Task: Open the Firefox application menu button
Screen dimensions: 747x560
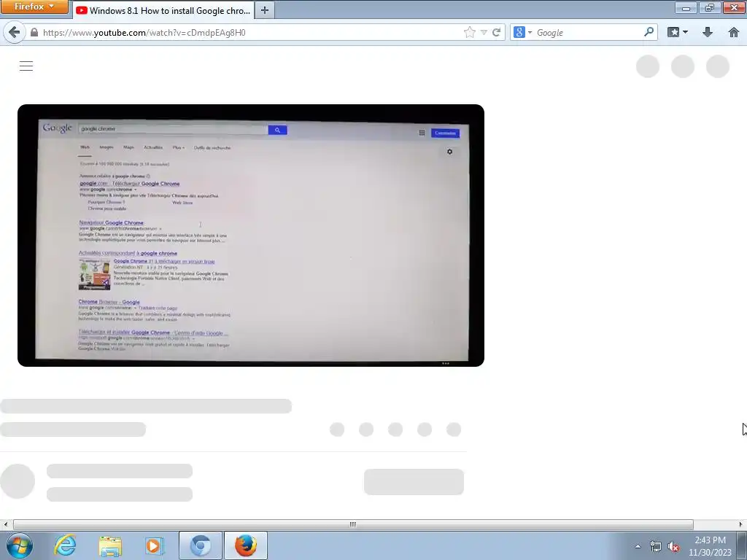Action: point(34,7)
